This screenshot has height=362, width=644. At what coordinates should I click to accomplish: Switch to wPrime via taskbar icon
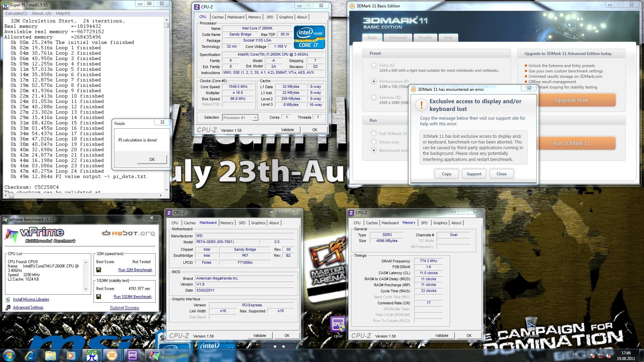(154, 355)
